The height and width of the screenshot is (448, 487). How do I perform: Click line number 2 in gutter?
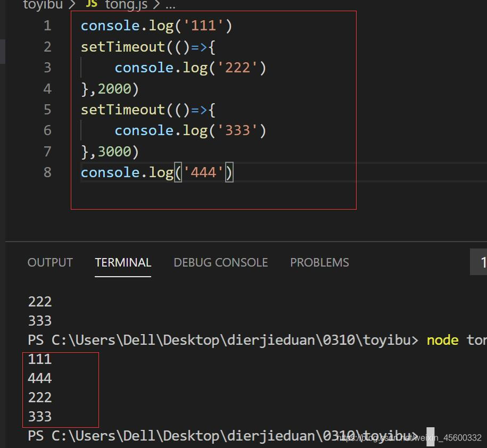pos(47,47)
